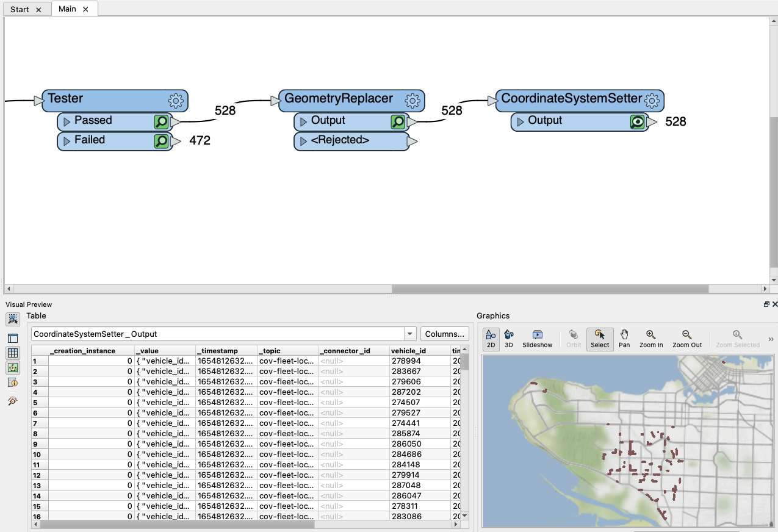Viewport: 778px width, 532px height.
Task: Select the Pan hand tool
Action: coord(624,339)
